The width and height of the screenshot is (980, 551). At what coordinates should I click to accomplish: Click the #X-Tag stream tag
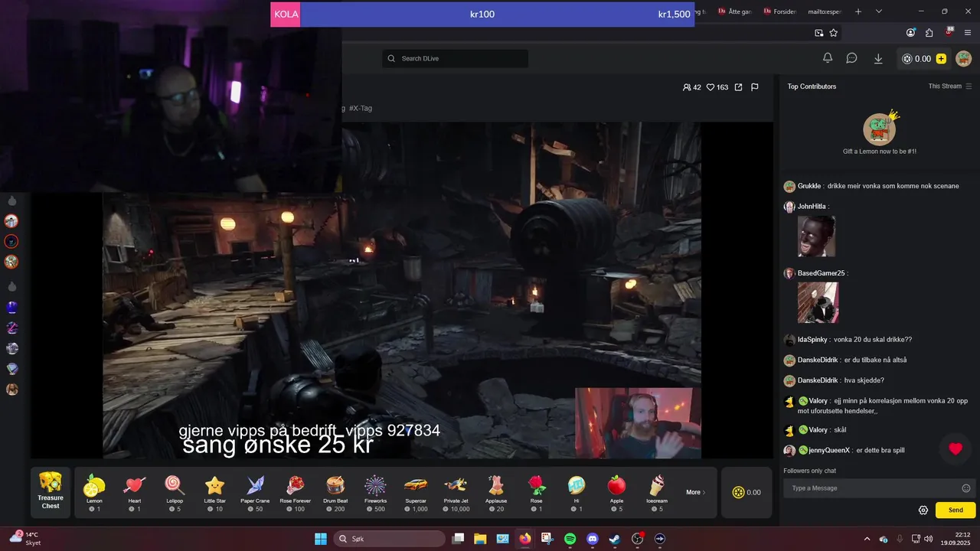click(x=361, y=109)
